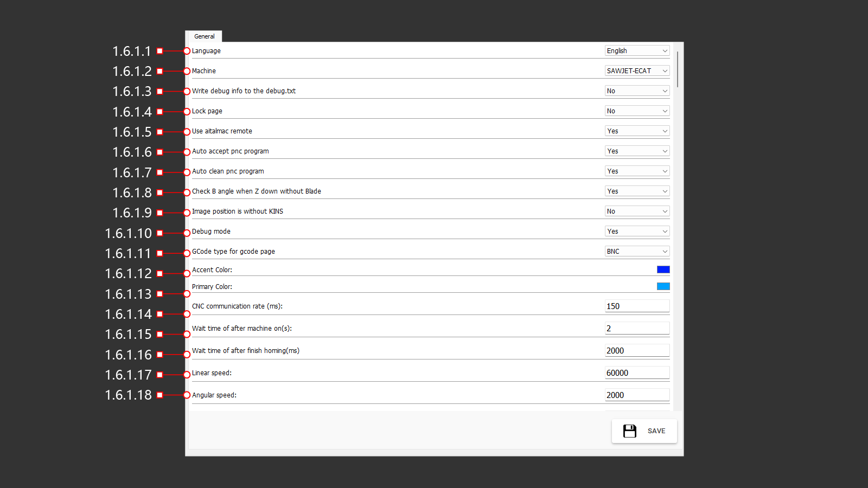Screen dimensions: 868x488
Task: Open the Write debug info dropdown
Action: click(x=637, y=91)
